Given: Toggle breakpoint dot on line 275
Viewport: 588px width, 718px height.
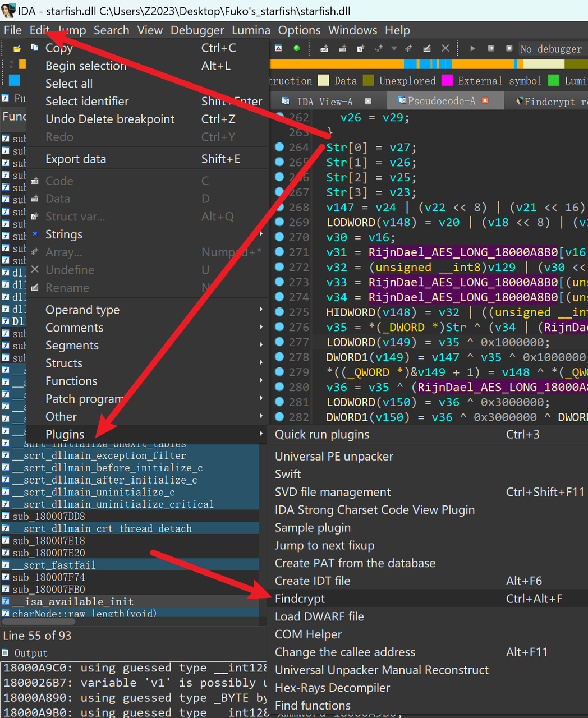Looking at the screenshot, I should (279, 312).
